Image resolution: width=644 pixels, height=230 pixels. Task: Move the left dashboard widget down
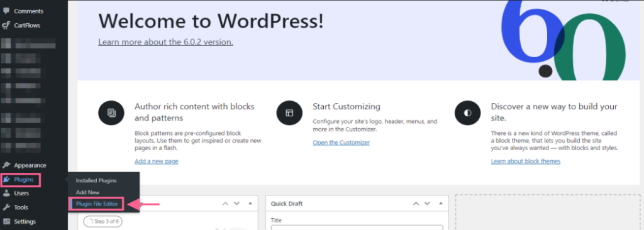pos(236,204)
